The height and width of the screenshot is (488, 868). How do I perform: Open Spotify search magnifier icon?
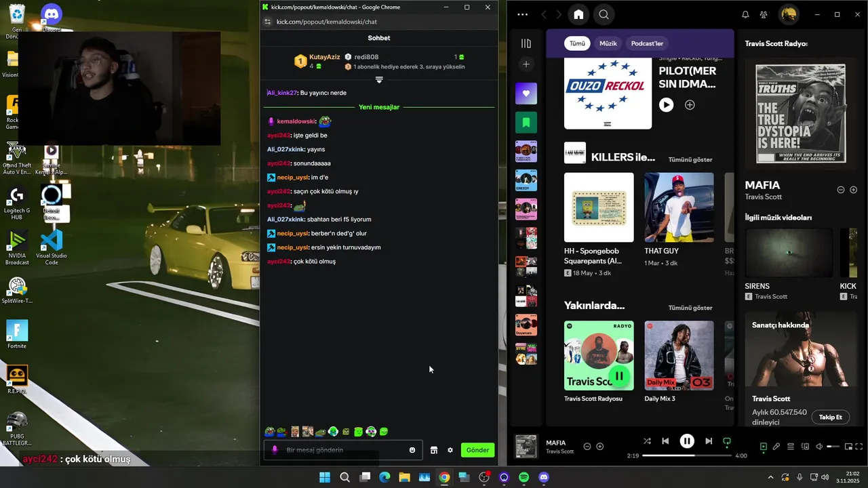(x=604, y=14)
